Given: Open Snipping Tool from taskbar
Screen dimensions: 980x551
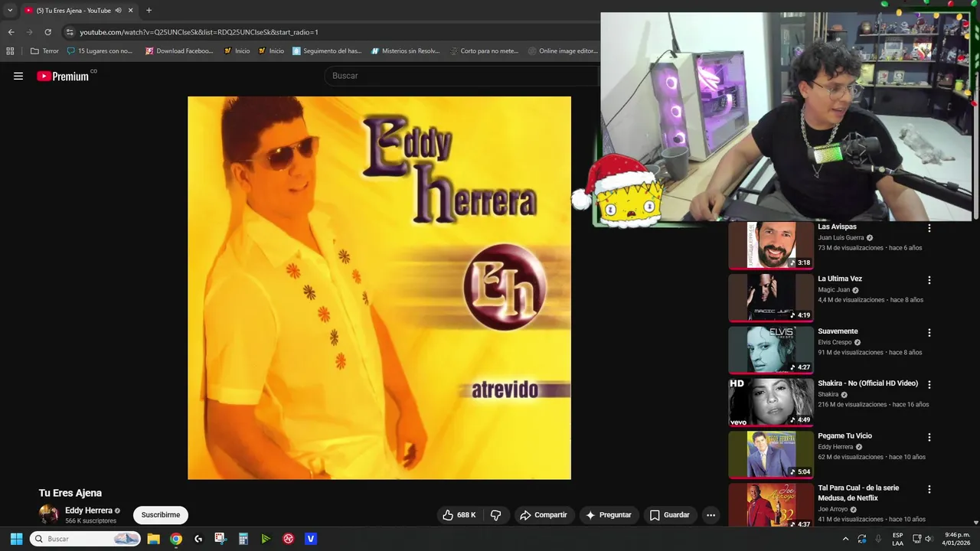Looking at the screenshot, I should click(220, 539).
